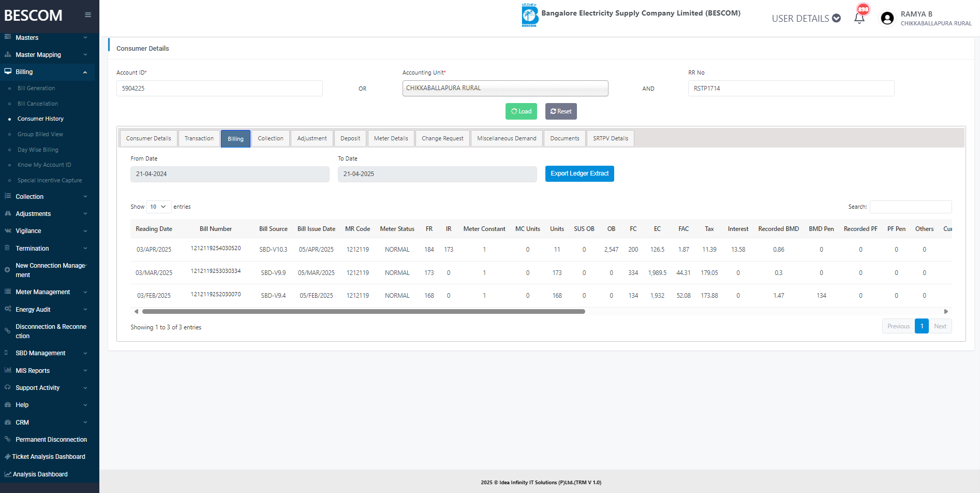Click the Adjustments sidebar icon

(8, 213)
